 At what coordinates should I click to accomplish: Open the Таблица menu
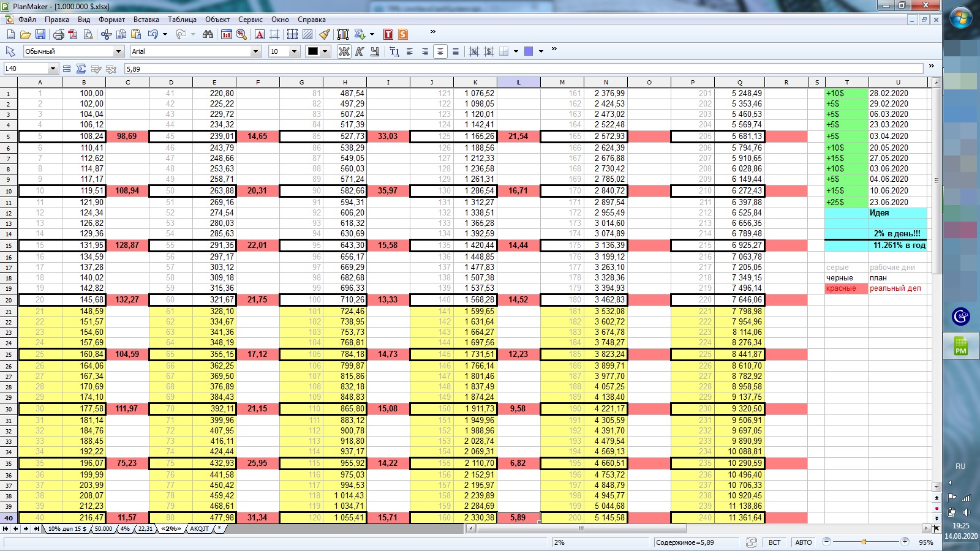pyautogui.click(x=182, y=20)
